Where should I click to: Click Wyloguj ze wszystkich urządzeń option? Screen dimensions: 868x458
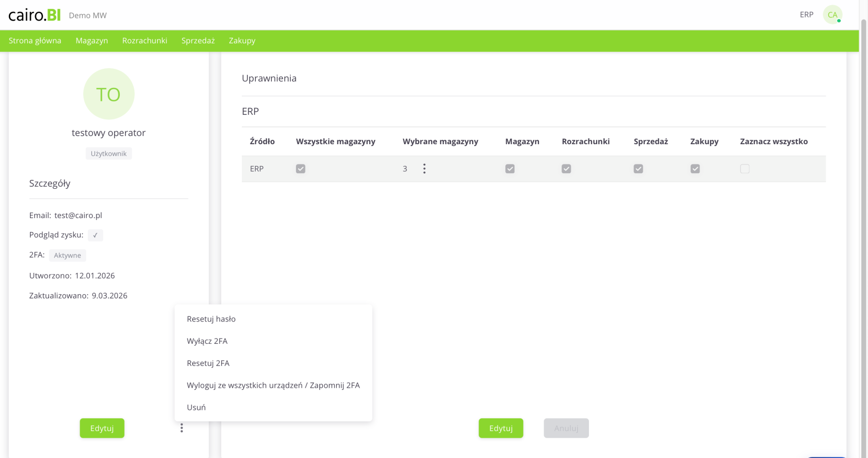pyautogui.click(x=273, y=385)
